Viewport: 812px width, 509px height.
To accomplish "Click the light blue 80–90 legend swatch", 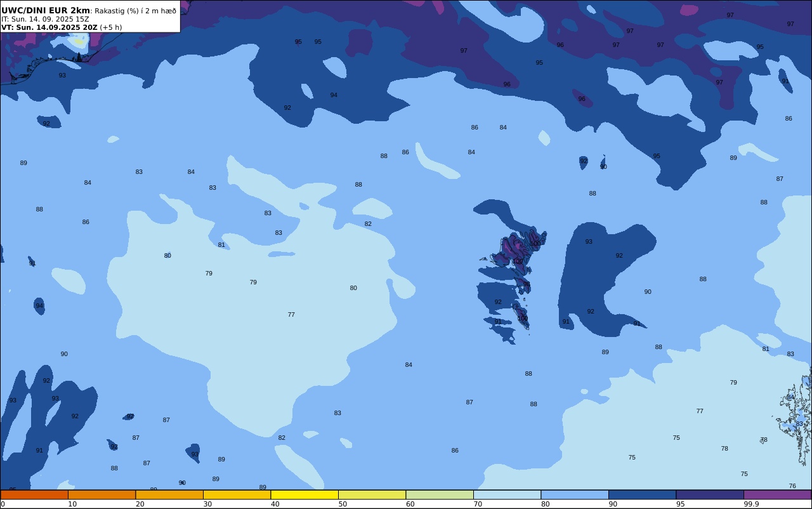I will [575, 494].
